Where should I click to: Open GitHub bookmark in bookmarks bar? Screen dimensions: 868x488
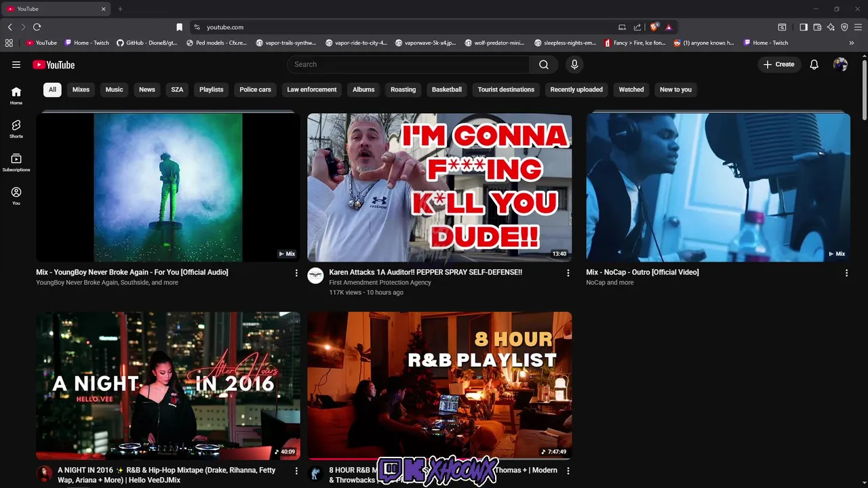click(147, 43)
